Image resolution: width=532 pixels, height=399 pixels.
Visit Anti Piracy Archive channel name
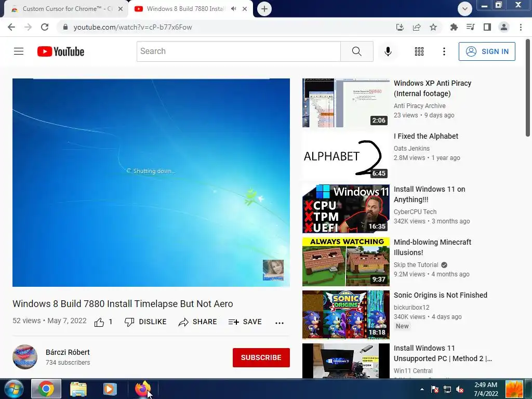(419, 106)
